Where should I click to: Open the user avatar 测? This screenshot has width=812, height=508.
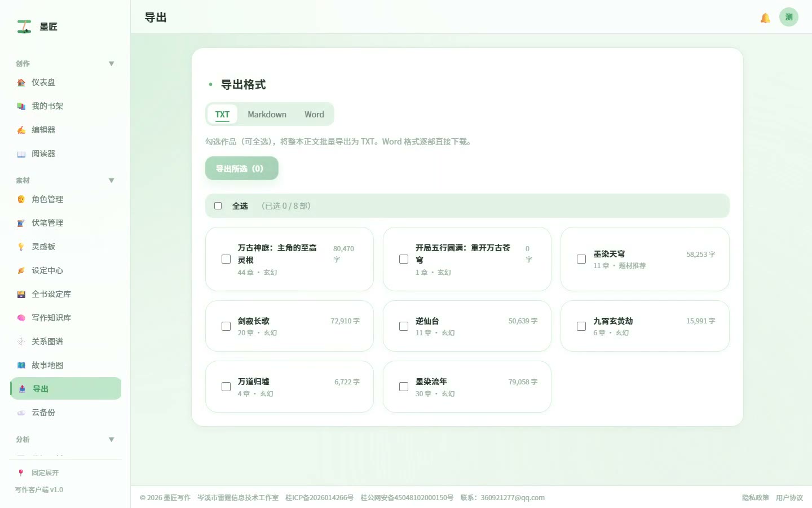pyautogui.click(x=789, y=17)
